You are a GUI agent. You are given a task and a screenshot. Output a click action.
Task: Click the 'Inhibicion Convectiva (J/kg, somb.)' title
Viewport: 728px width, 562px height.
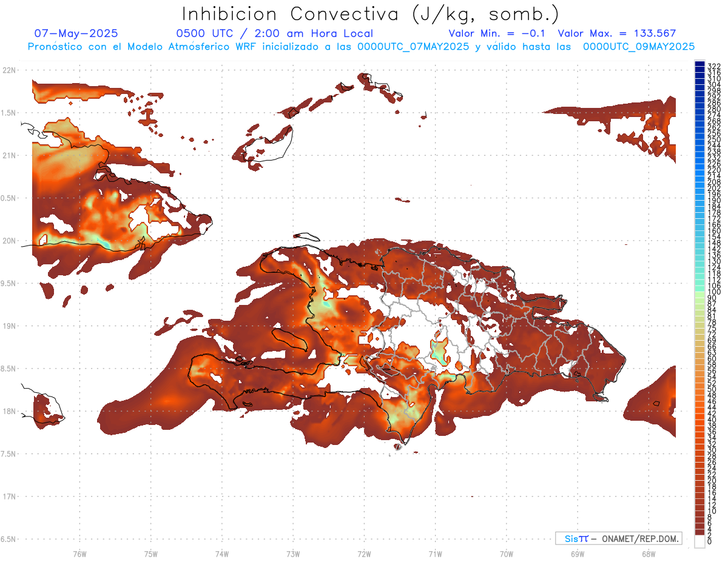370,14
